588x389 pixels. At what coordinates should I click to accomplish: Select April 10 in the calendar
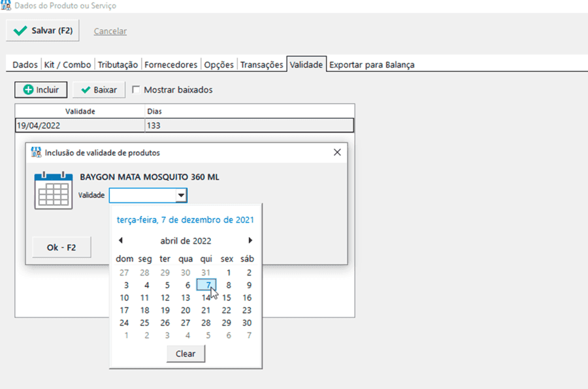[124, 298]
